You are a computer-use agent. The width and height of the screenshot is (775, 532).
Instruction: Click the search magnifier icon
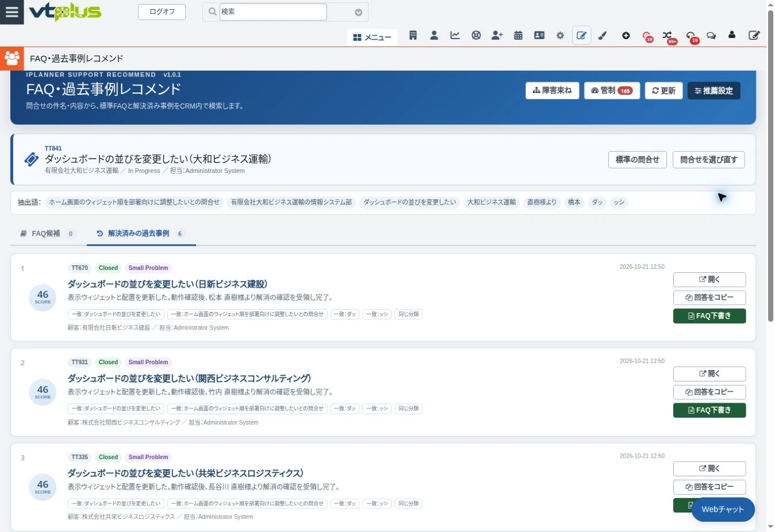[212, 11]
